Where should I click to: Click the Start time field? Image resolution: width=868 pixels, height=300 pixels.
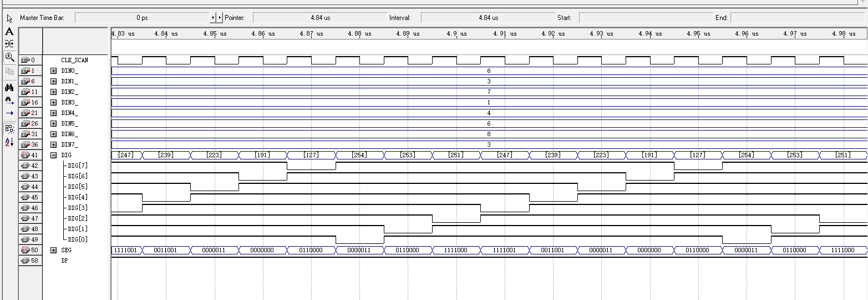pos(646,18)
